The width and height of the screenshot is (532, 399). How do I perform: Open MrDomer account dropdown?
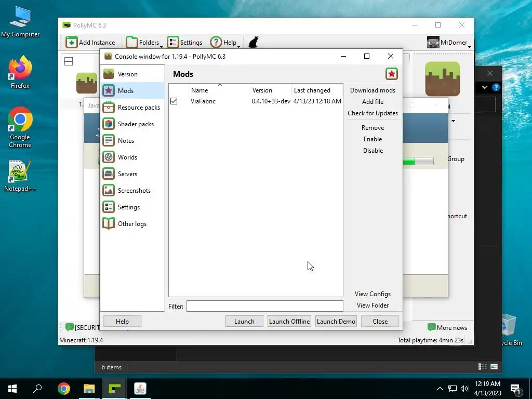pos(449,43)
